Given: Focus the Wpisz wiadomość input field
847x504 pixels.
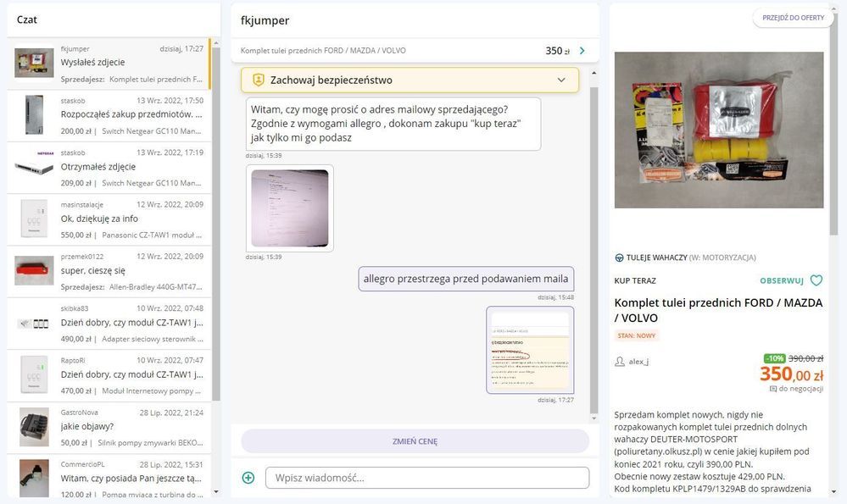Looking at the screenshot, I should tap(426, 478).
